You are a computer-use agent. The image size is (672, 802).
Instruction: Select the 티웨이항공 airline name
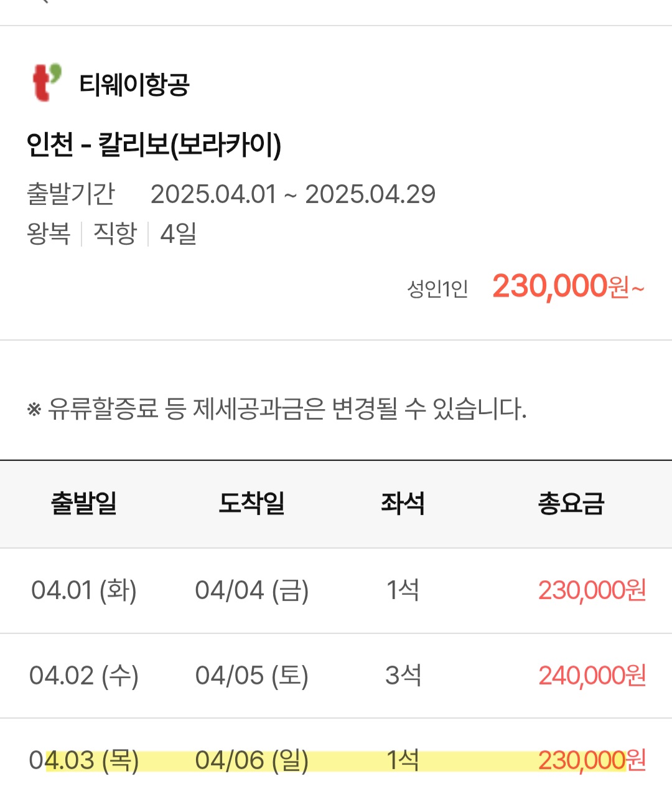point(134,84)
